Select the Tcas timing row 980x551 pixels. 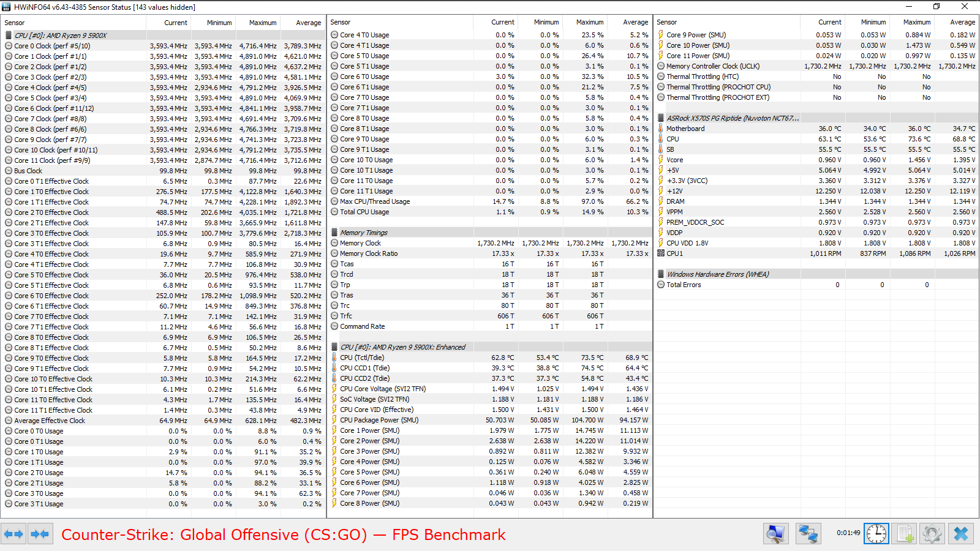pyautogui.click(x=489, y=264)
